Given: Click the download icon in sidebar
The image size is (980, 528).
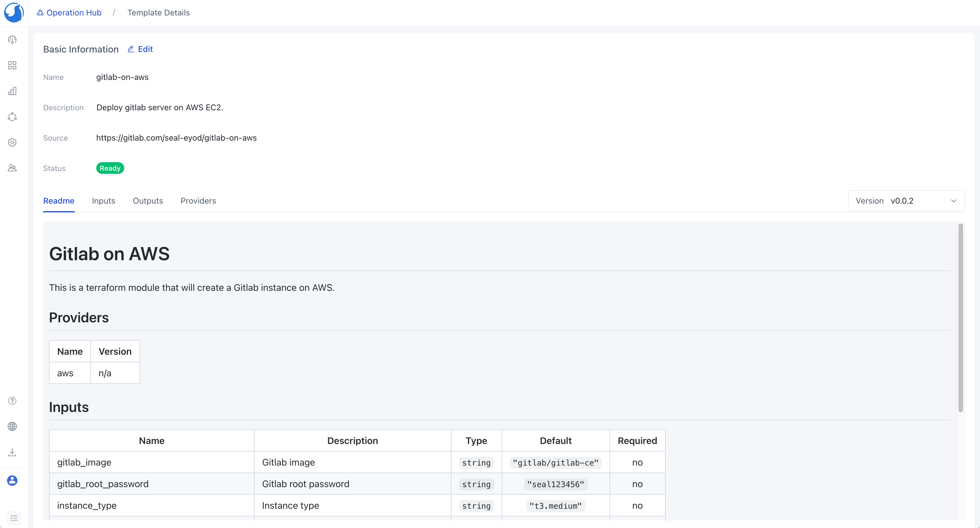Looking at the screenshot, I should (x=12, y=452).
